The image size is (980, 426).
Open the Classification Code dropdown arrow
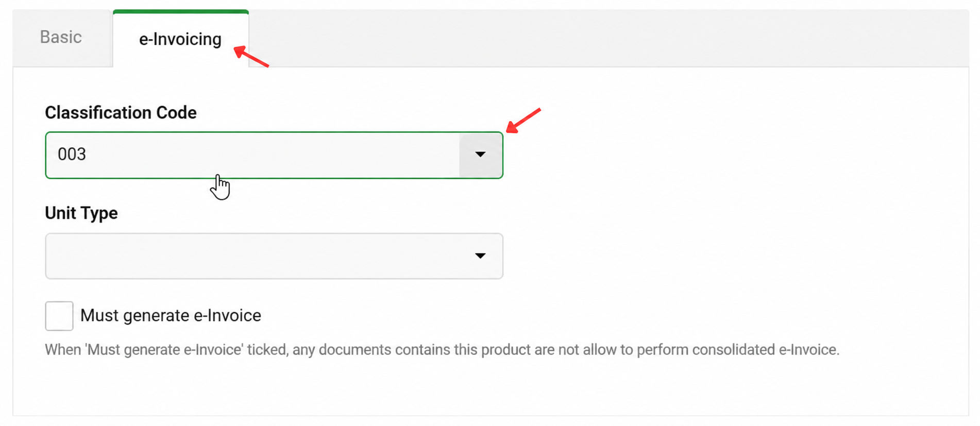480,155
